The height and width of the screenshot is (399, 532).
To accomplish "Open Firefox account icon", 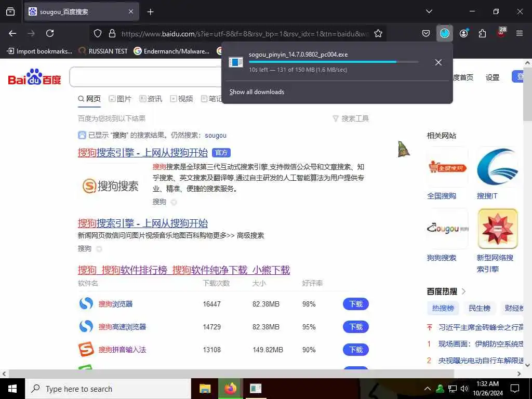I will click(x=464, y=33).
